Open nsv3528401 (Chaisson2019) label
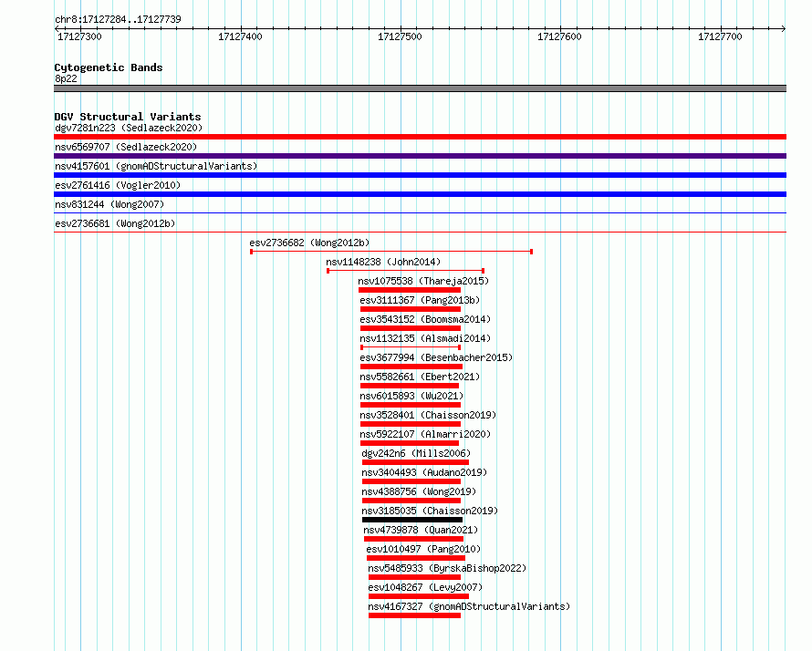This screenshot has height=651, width=812. point(428,415)
